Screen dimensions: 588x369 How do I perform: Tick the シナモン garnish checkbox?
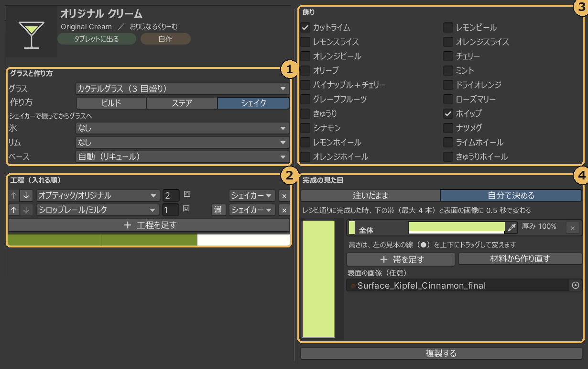click(x=305, y=128)
